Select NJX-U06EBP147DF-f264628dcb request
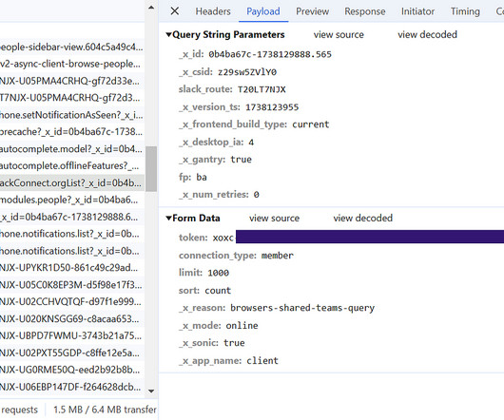The width and height of the screenshot is (504, 420). [71, 387]
